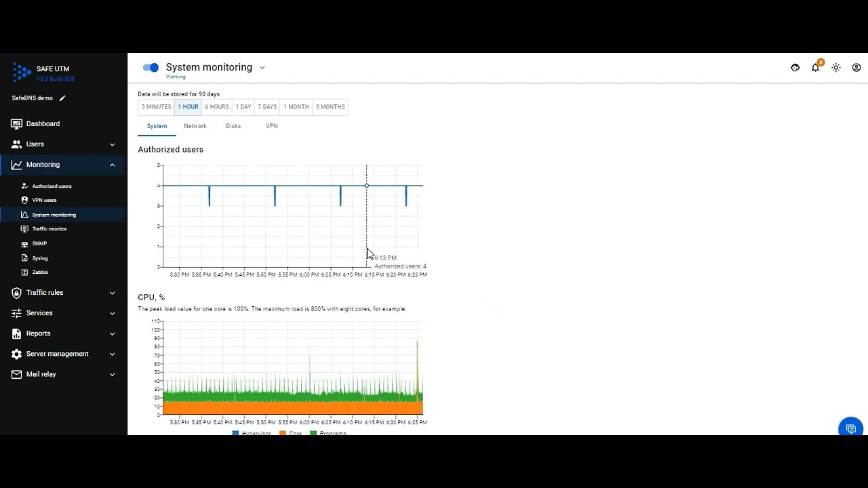Open the support agent face icon
The height and width of the screenshot is (488, 868).
(795, 68)
